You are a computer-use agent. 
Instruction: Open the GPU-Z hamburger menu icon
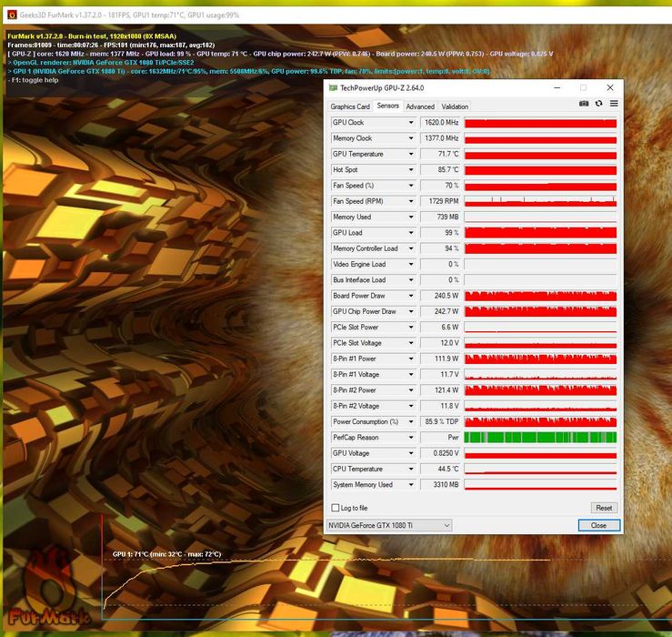click(x=614, y=104)
